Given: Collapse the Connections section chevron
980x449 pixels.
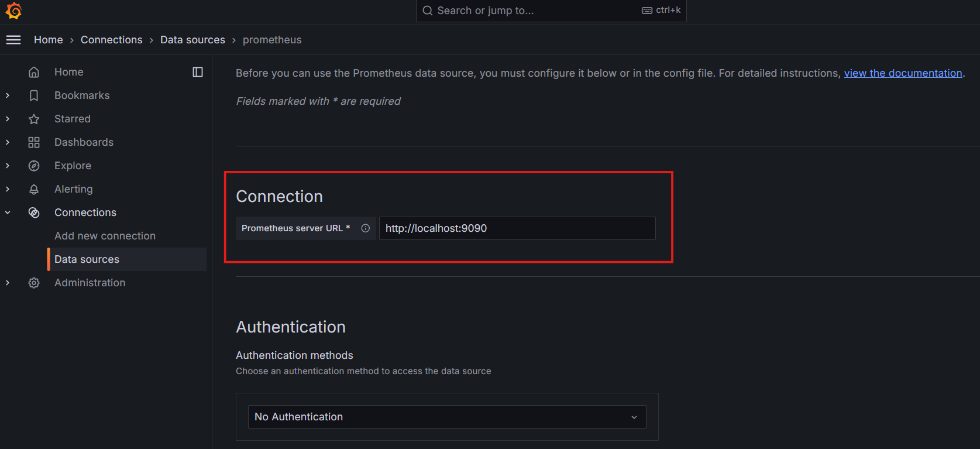Looking at the screenshot, I should (8, 212).
